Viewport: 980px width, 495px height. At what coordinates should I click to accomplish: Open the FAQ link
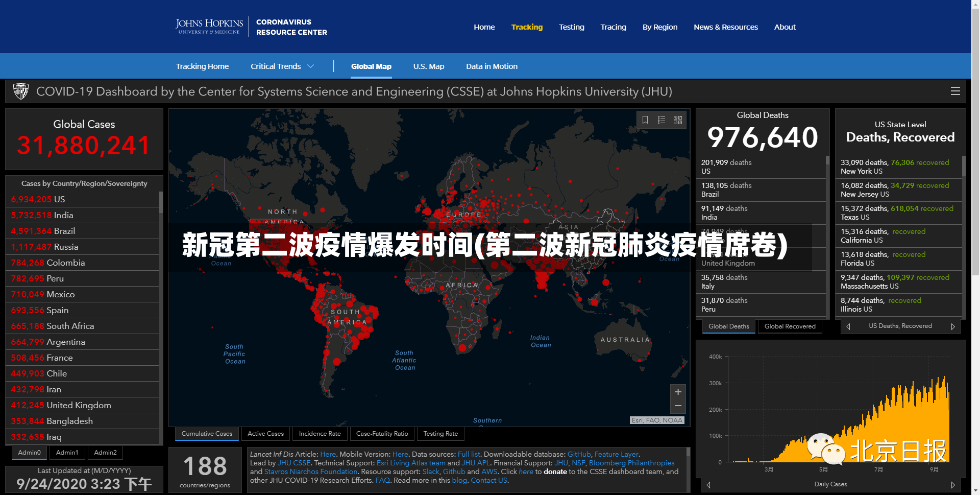382,480
